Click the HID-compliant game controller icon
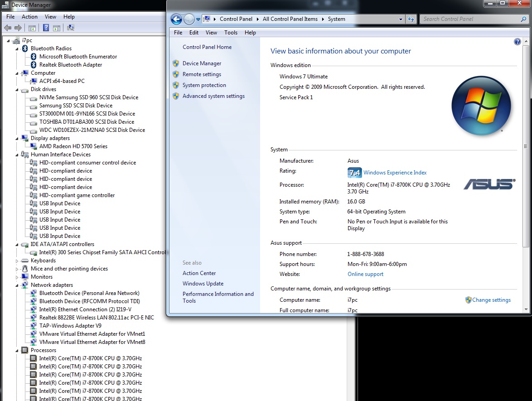The image size is (532, 401). pos(34,195)
